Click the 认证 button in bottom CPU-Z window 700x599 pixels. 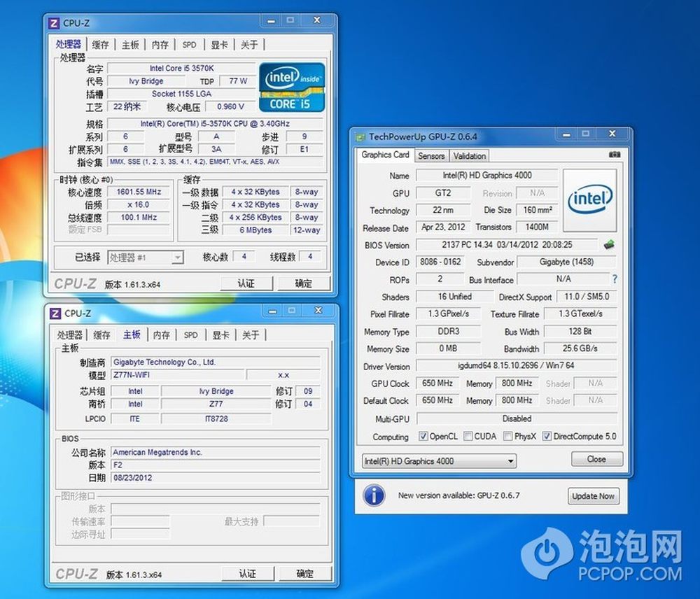pyautogui.click(x=248, y=574)
